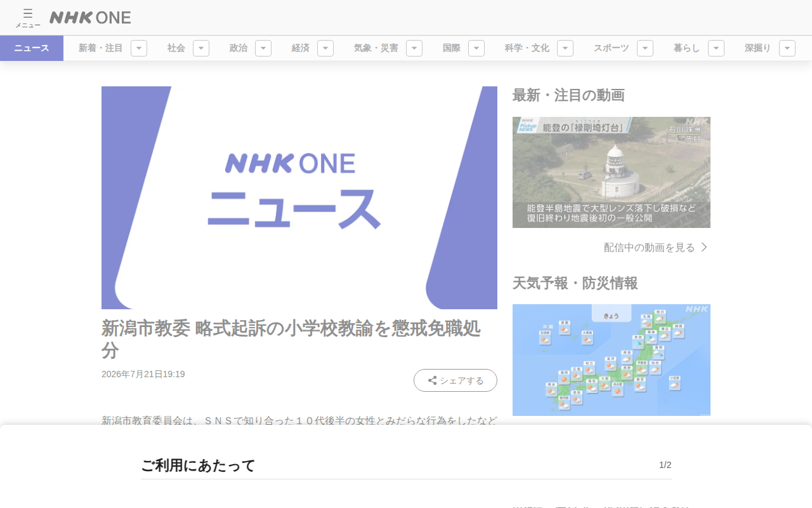Go to the 社会 section
The height and width of the screenshot is (508, 812).
pyautogui.click(x=176, y=48)
